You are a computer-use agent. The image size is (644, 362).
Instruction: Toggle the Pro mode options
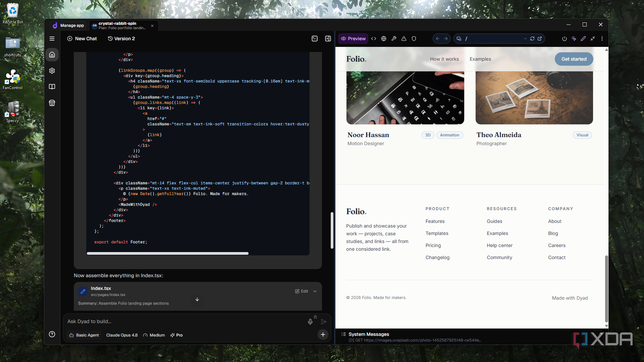coord(176,335)
